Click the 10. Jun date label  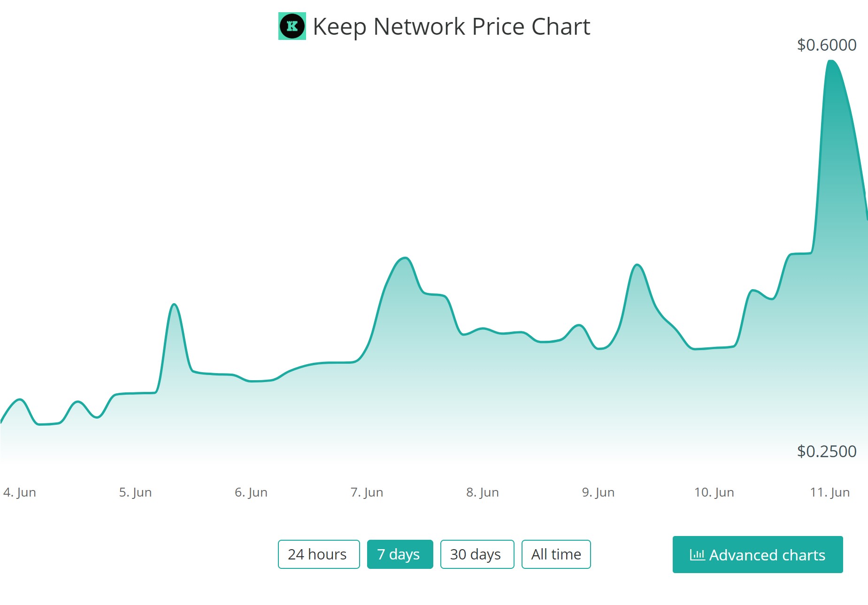[x=714, y=492]
